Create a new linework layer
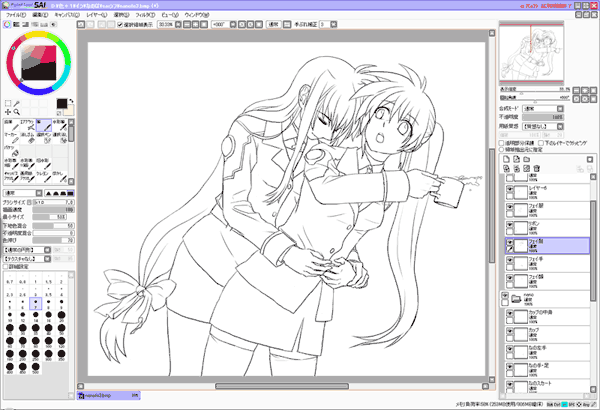The image size is (600, 410). (517, 159)
